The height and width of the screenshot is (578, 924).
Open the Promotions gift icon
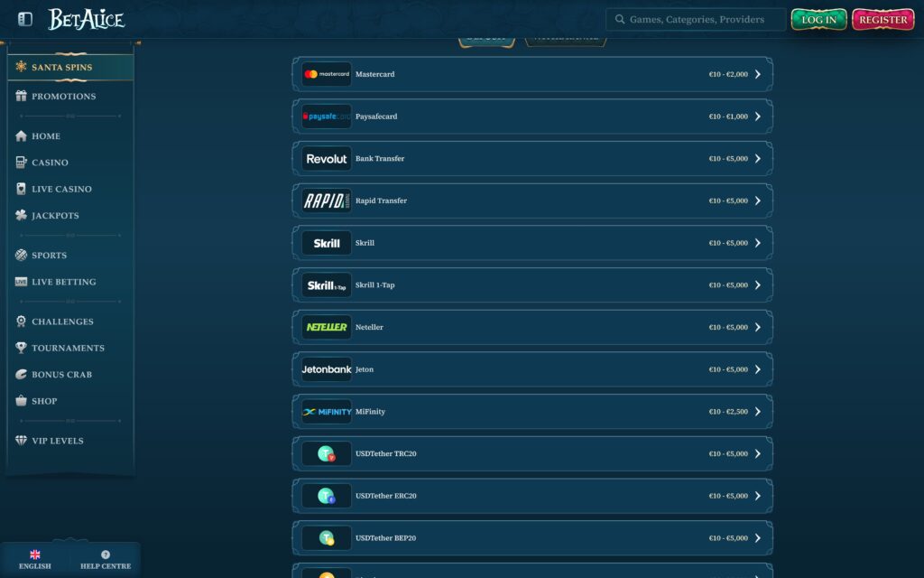click(x=22, y=96)
